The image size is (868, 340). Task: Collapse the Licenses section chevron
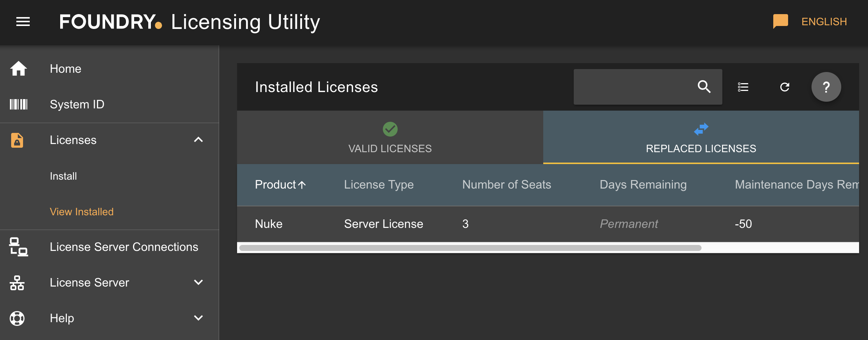(x=198, y=140)
